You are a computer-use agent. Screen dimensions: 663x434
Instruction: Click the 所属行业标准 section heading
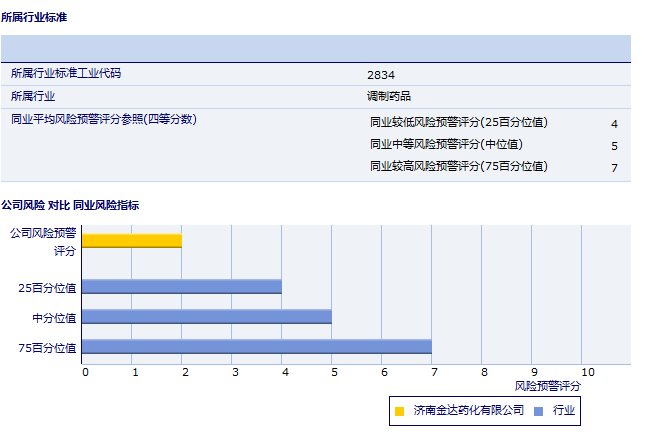pyautogui.click(x=35, y=17)
